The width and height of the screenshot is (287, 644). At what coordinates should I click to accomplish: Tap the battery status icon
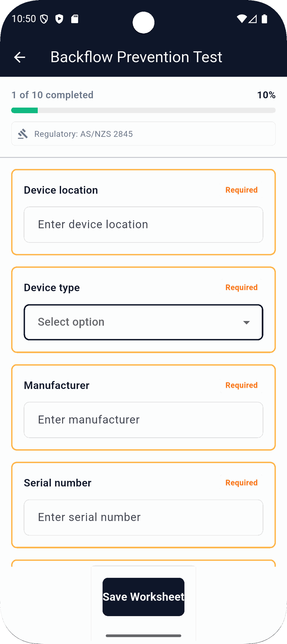265,19
